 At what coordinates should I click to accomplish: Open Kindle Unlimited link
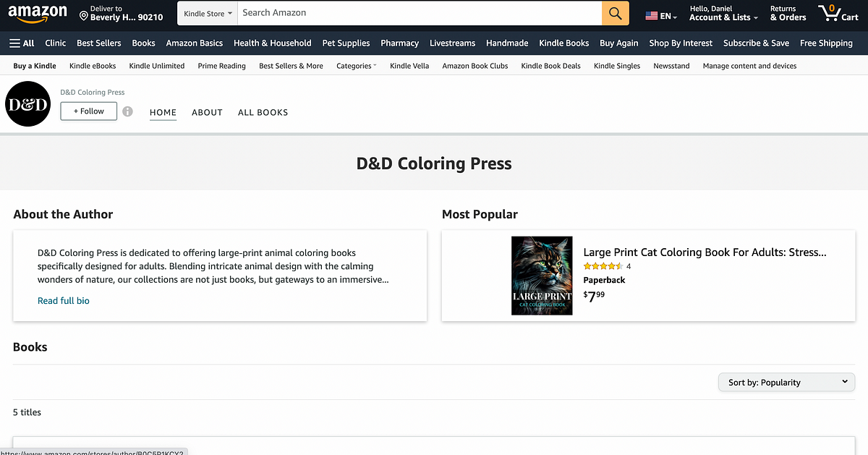(157, 66)
